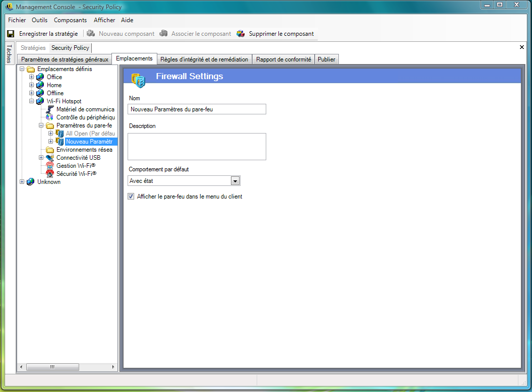Click the Contrôle du périphérique icon
The image size is (532, 392).
[x=50, y=117]
